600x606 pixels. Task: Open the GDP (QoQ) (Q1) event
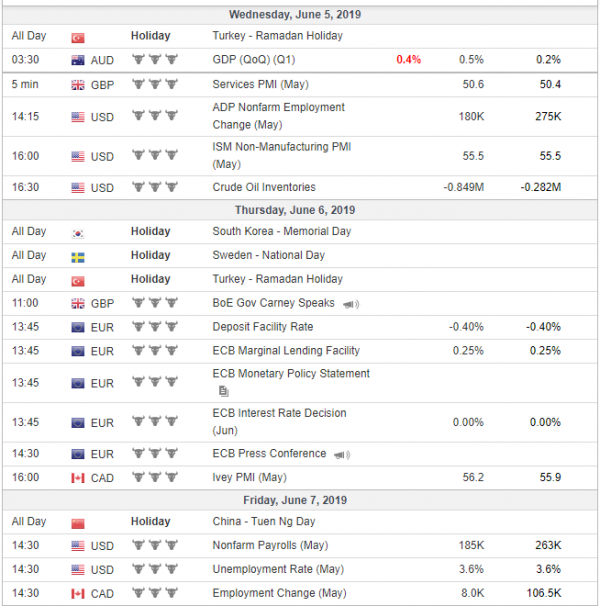pyautogui.click(x=254, y=60)
